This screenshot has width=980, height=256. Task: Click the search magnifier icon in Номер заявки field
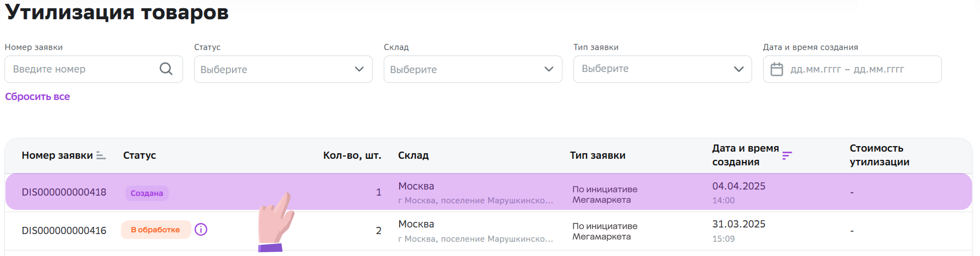click(x=166, y=69)
